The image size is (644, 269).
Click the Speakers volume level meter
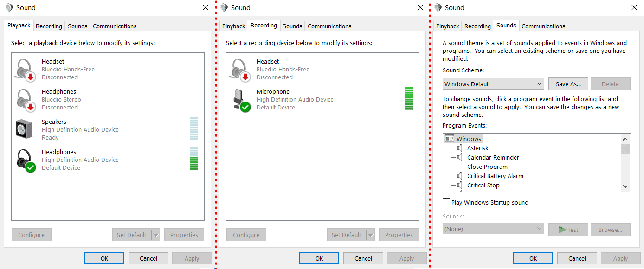click(194, 128)
